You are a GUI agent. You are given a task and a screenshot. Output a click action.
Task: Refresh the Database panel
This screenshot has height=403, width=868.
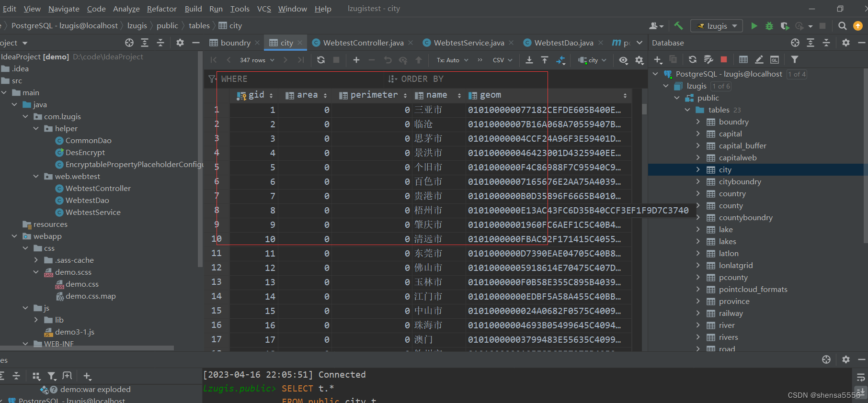[x=693, y=60]
